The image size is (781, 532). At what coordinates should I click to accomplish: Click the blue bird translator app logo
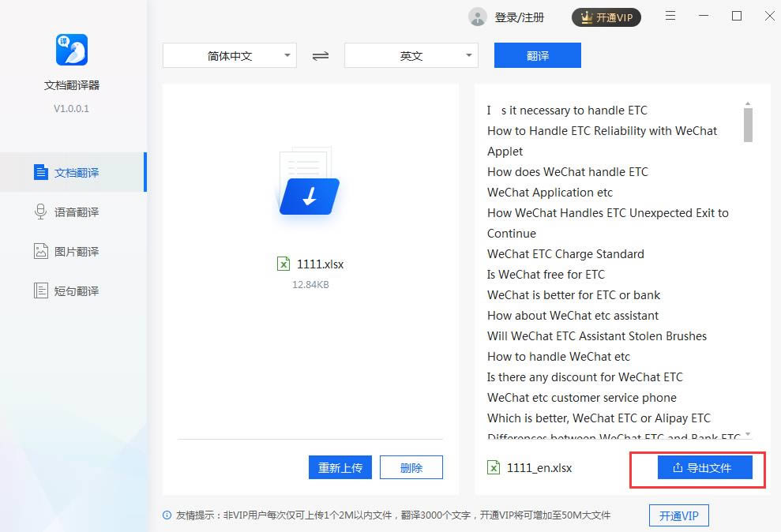[x=72, y=50]
